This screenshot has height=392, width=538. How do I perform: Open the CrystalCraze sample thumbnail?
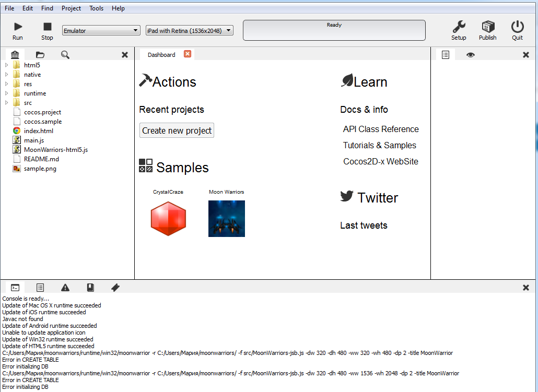(168, 219)
